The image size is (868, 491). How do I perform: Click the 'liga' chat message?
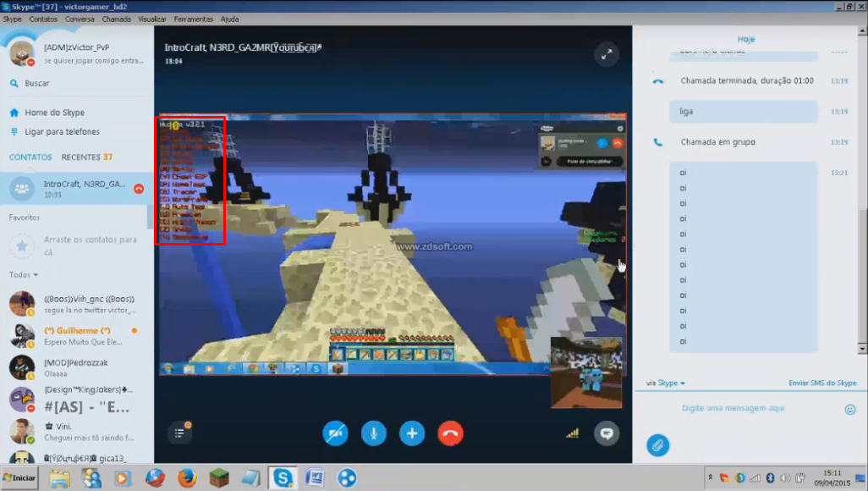tap(744, 112)
